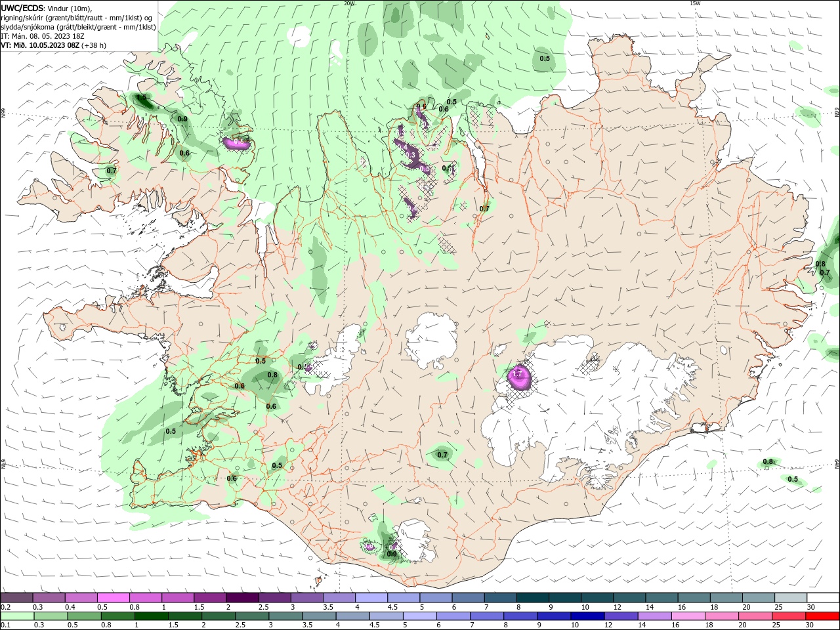Select the light grey swatch labeled 25, upper row
840x630 pixels.
point(791,598)
